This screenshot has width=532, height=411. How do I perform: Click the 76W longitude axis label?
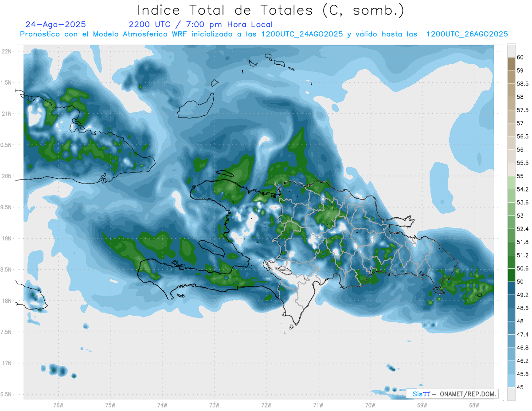click(58, 405)
